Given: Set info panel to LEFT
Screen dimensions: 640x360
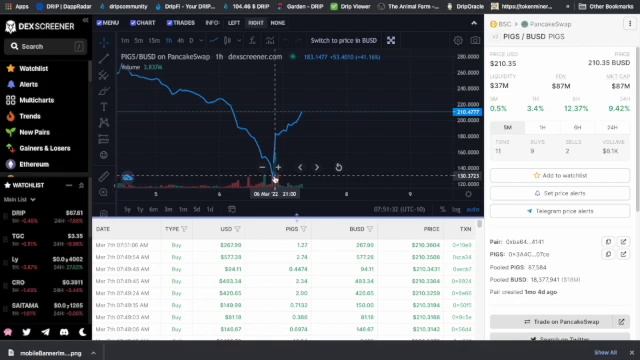Looking at the screenshot, I should (234, 23).
